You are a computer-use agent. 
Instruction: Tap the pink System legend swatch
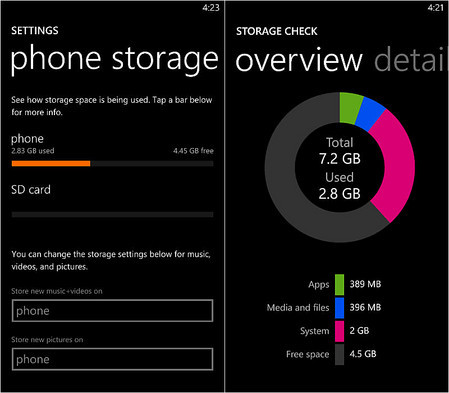[339, 331]
